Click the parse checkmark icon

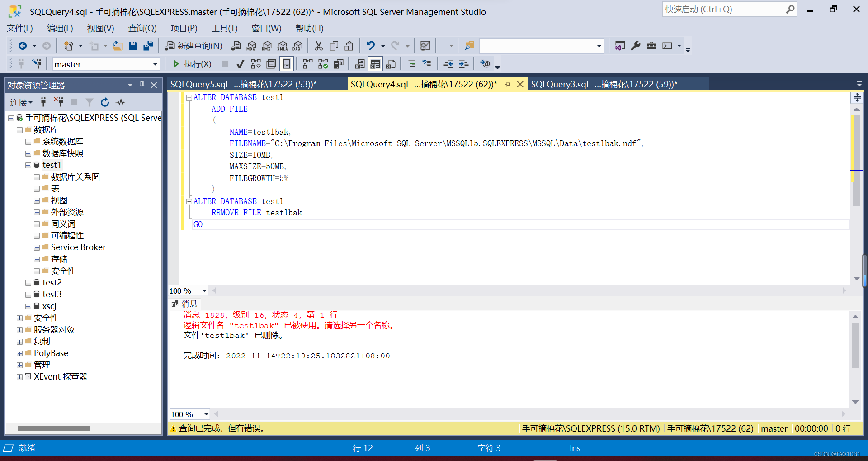pyautogui.click(x=241, y=64)
